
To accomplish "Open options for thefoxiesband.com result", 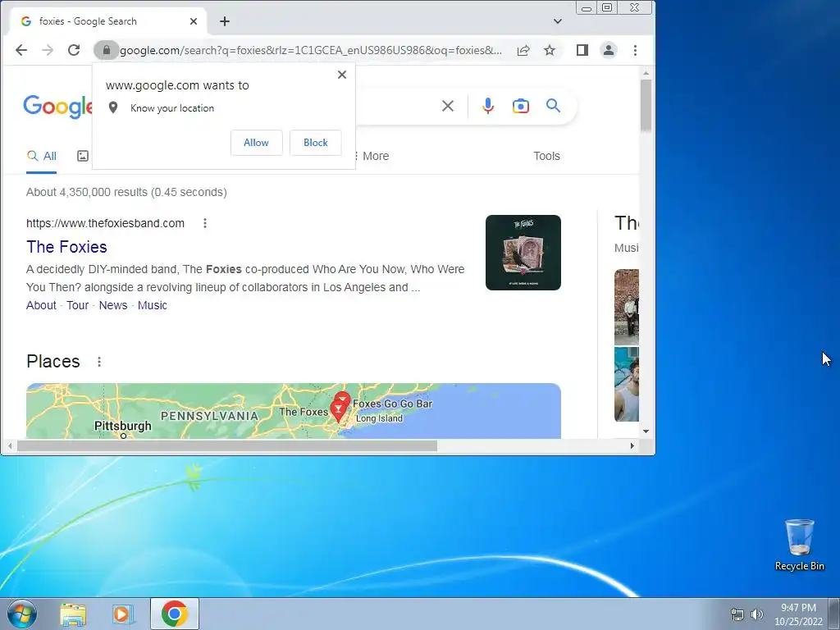I will pyautogui.click(x=204, y=223).
